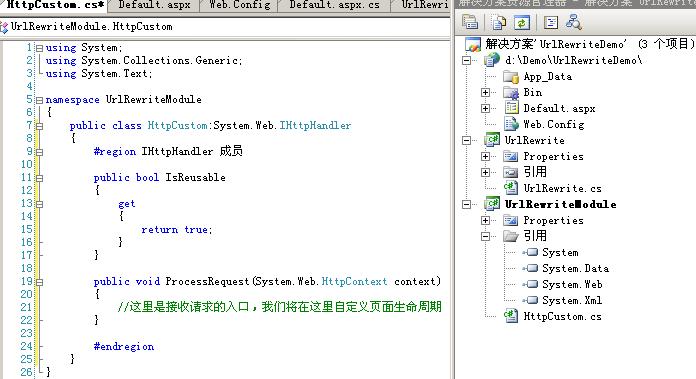Select System.Web reference label
Image resolution: width=696 pixels, height=379 pixels.
coord(572,284)
